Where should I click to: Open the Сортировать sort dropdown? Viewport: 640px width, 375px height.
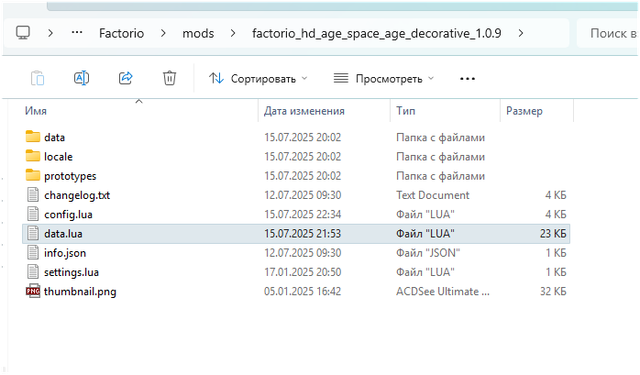click(258, 78)
